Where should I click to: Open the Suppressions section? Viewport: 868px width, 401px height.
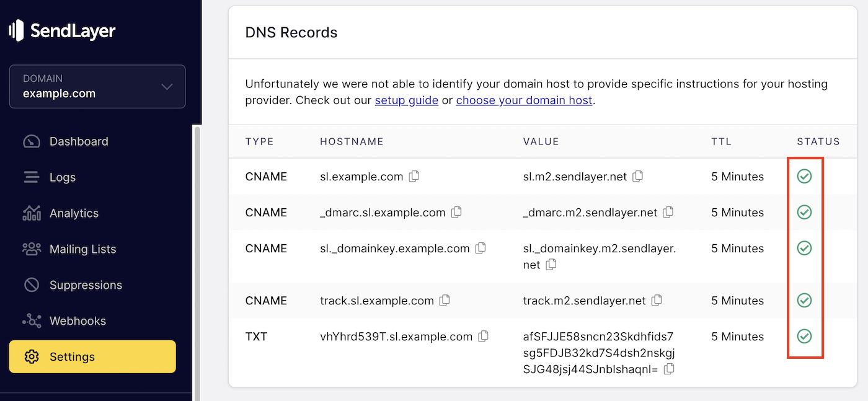[86, 285]
